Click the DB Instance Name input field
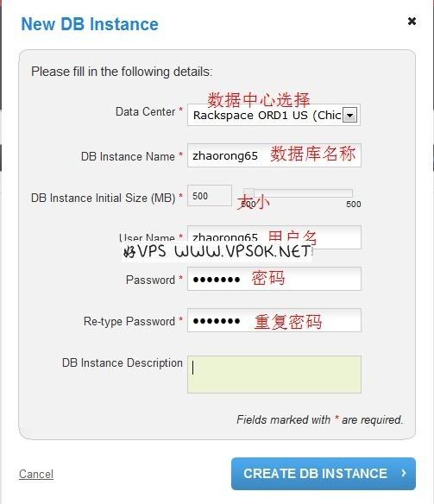This screenshot has width=434, height=504. click(274, 155)
